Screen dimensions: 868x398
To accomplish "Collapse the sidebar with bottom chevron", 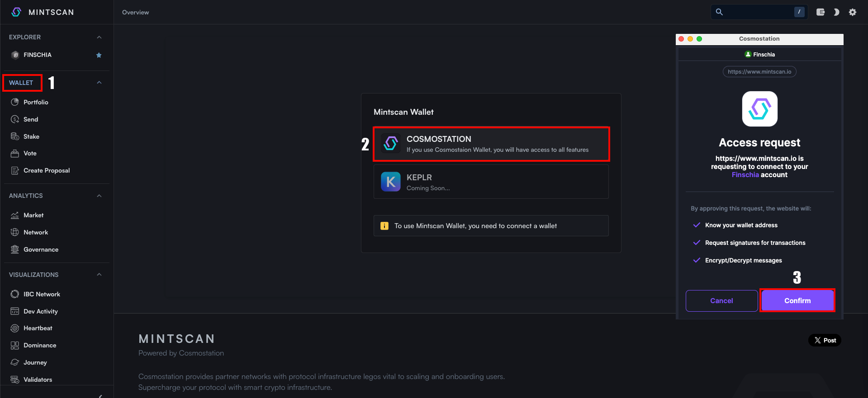I will [100, 396].
